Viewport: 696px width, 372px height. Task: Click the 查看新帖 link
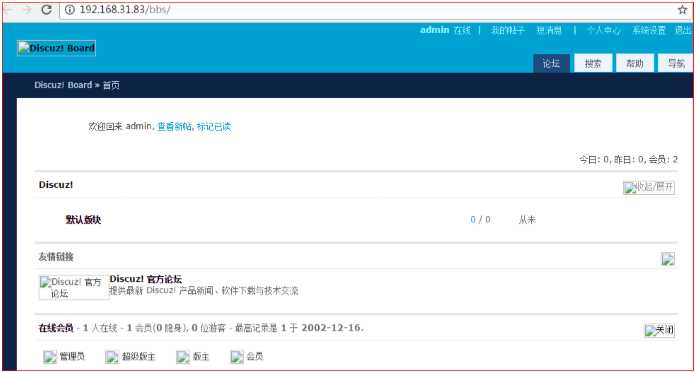click(x=174, y=127)
